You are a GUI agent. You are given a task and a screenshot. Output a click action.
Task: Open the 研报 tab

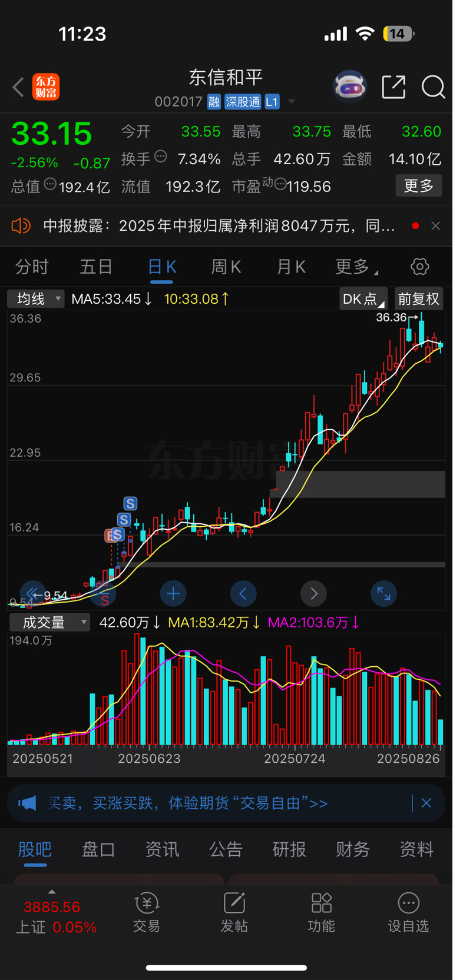[289, 849]
